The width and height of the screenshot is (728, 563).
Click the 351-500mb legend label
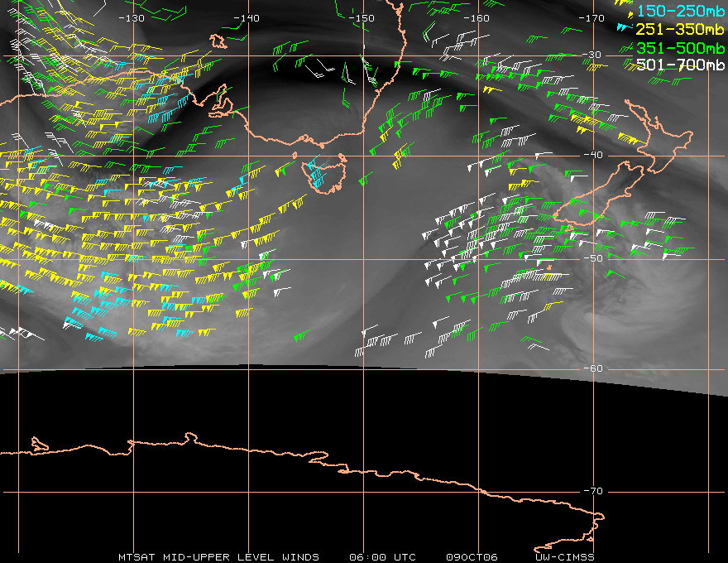click(681, 48)
